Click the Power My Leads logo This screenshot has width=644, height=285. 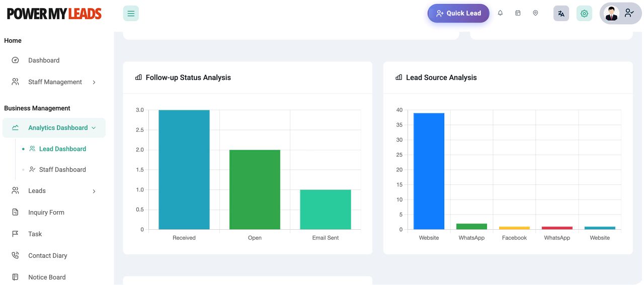click(54, 14)
